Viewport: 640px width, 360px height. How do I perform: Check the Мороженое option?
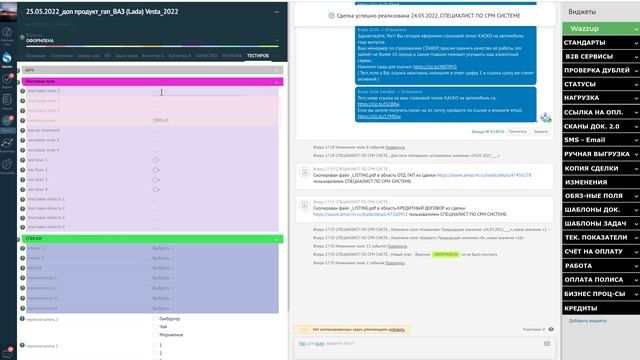[x=155, y=335]
